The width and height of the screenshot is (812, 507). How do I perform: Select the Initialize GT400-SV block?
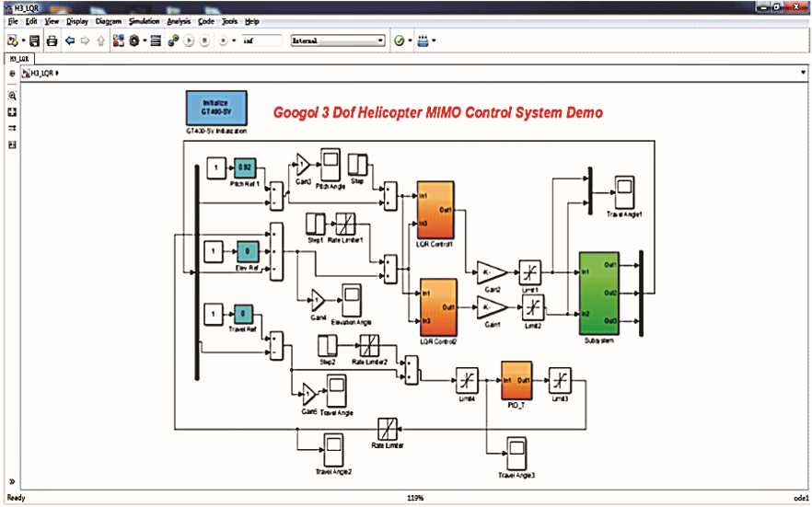pyautogui.click(x=216, y=109)
